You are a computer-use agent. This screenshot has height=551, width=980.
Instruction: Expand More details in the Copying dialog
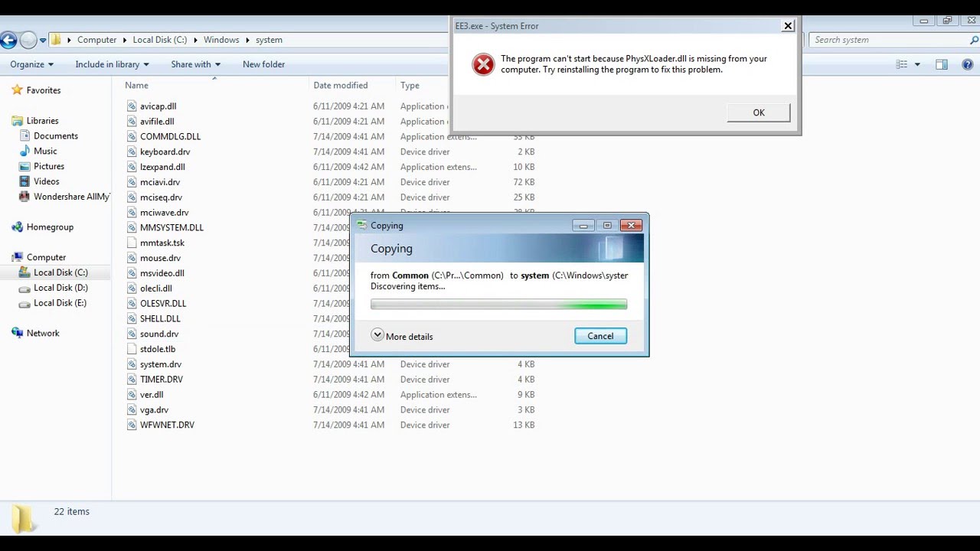[x=402, y=336]
